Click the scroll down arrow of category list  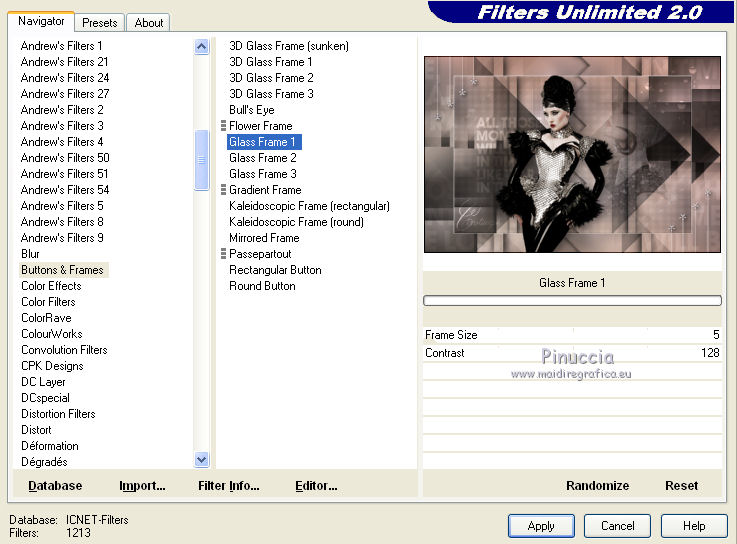point(201,459)
